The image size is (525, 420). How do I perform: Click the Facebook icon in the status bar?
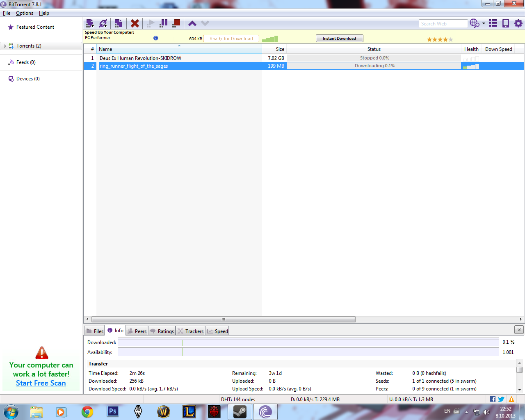[x=492, y=399]
